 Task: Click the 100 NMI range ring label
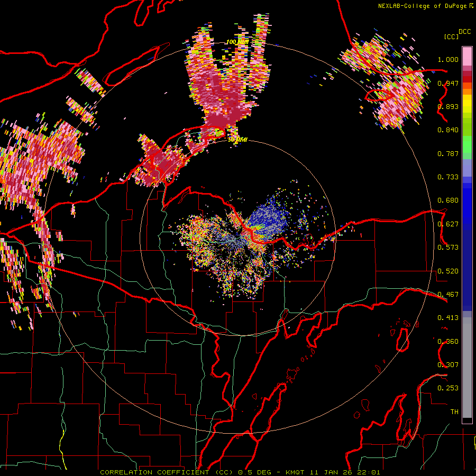tap(237, 42)
